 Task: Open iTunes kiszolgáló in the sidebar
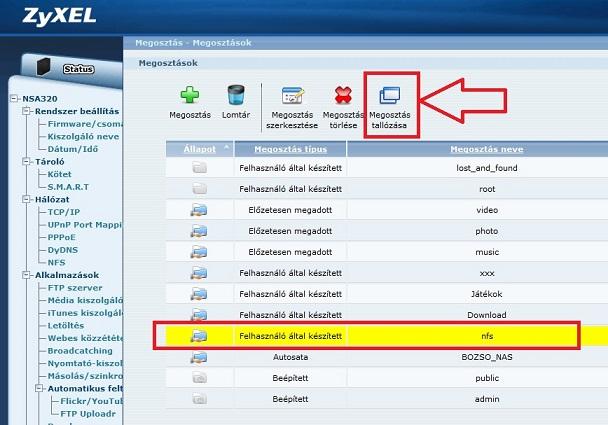[x=85, y=313]
